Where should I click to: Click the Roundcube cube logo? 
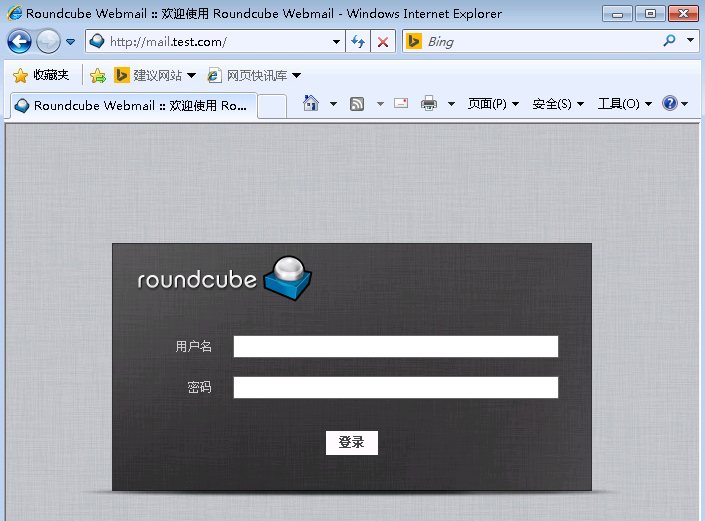pyautogui.click(x=288, y=278)
